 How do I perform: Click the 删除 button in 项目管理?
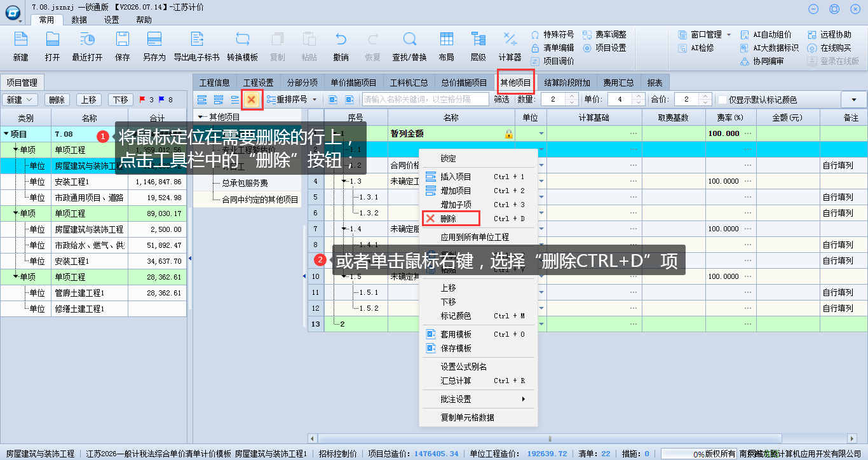[57, 100]
